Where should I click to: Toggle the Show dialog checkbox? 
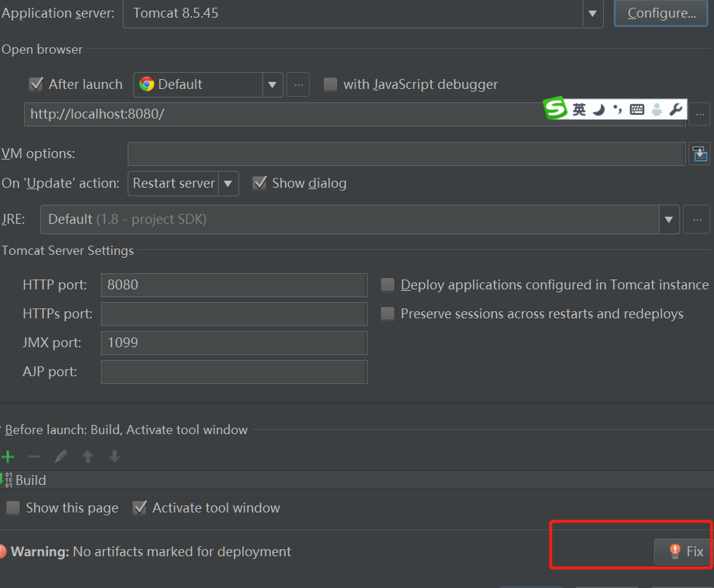pos(260,183)
